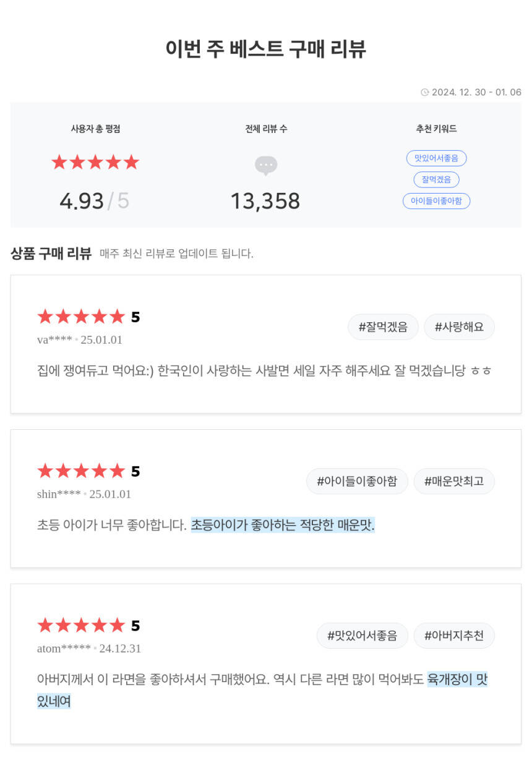Select the 잘먹겠음 recommended keyword chip
Image resolution: width=532 pixels, height=765 pixels.
(436, 180)
